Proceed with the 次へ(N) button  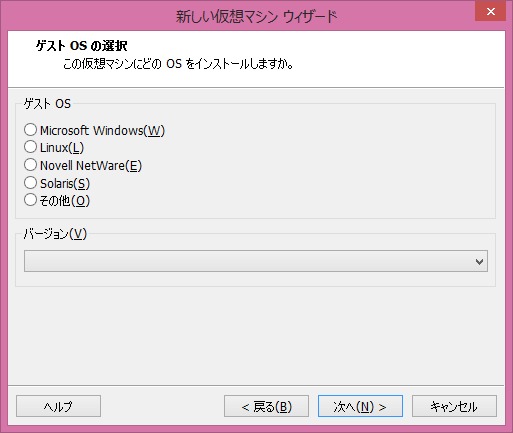pos(360,406)
